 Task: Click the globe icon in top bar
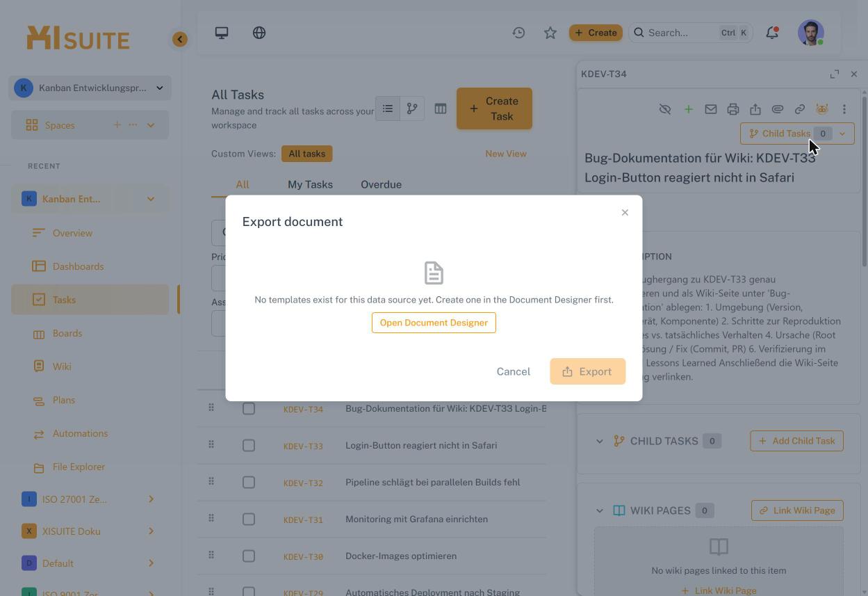[x=259, y=33]
